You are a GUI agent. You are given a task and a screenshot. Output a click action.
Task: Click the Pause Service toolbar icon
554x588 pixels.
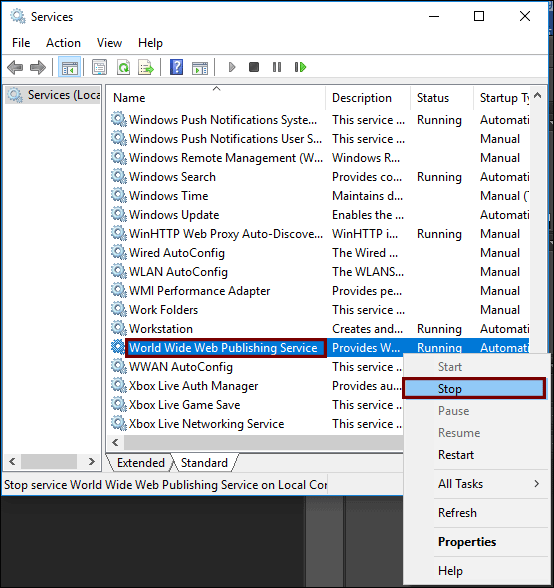[x=277, y=67]
